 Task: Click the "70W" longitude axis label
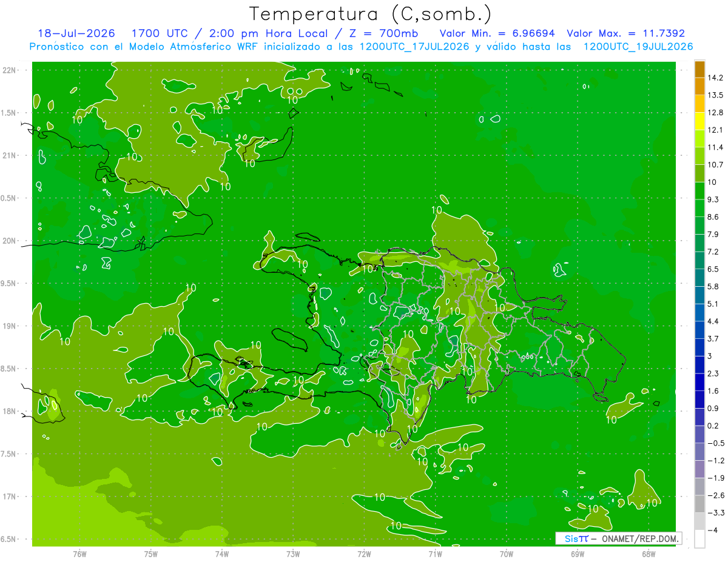pos(506,554)
